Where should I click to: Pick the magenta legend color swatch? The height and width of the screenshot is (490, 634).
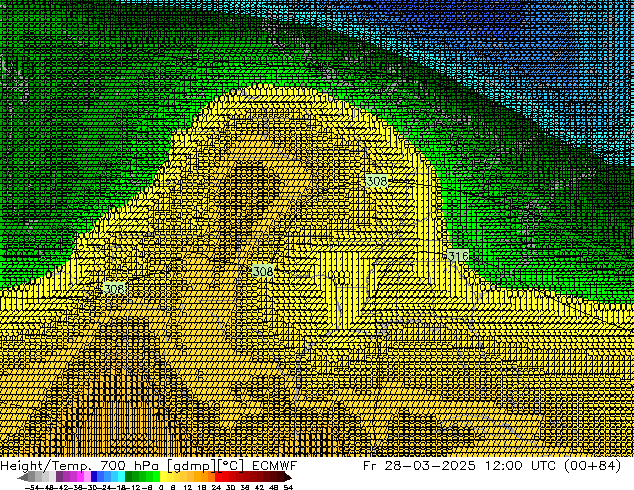80,477
